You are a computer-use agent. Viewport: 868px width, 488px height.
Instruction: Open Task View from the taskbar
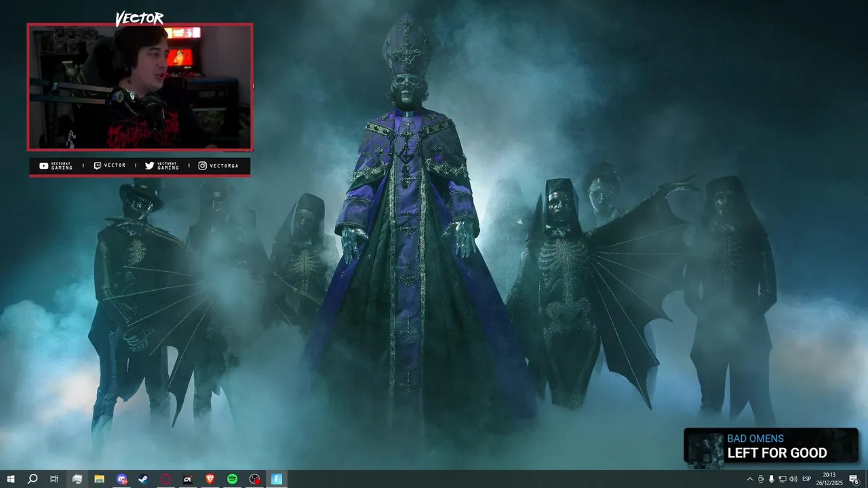(x=54, y=479)
